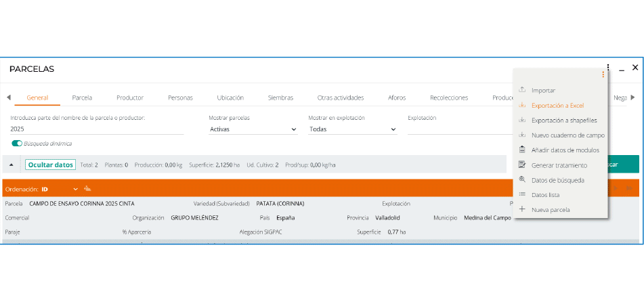Choose Exportación a shapefiles menu entry
Image resolution: width=644 pixels, height=302 pixels.
pos(564,121)
